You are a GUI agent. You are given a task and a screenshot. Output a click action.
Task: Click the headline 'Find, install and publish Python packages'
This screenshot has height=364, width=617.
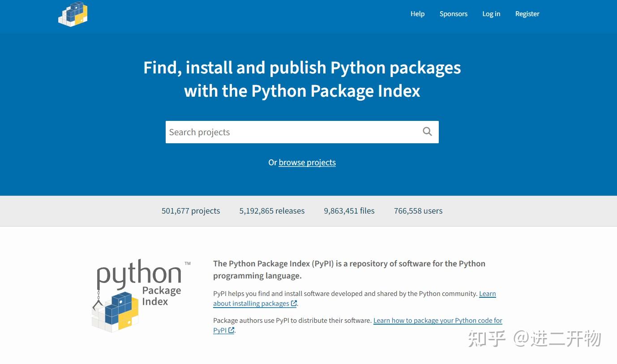click(x=302, y=68)
